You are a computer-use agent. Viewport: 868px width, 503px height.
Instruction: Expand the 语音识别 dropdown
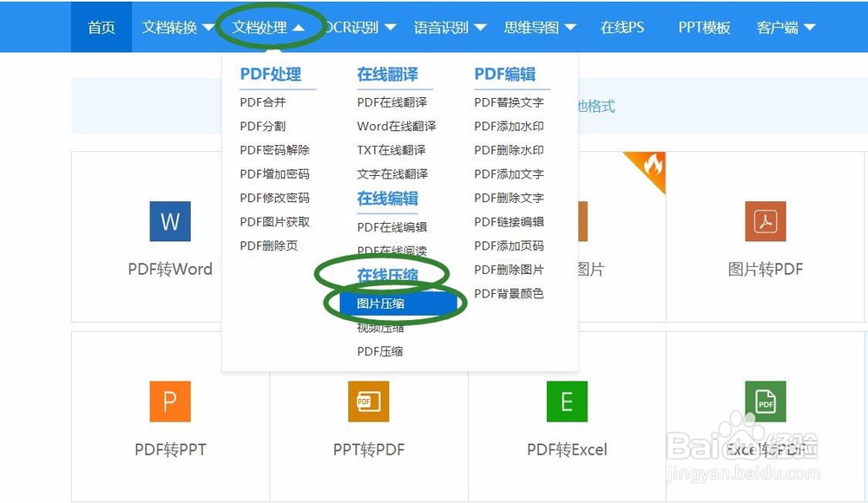tap(451, 27)
